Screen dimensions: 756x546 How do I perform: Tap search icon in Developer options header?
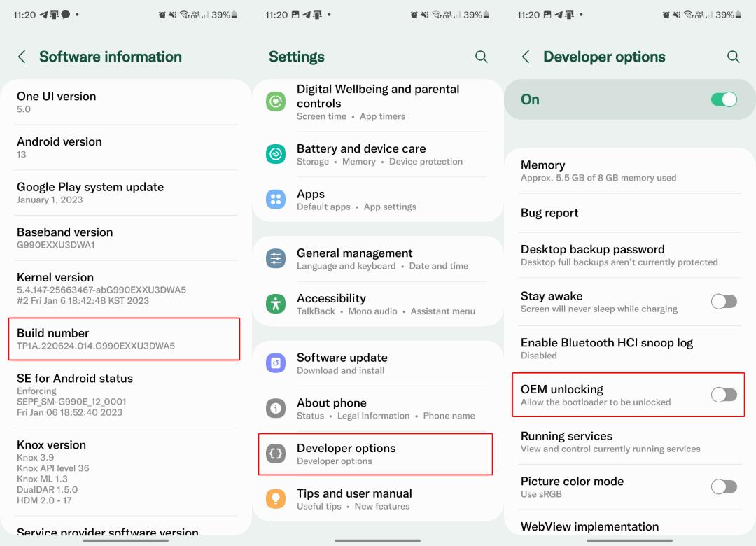734,57
